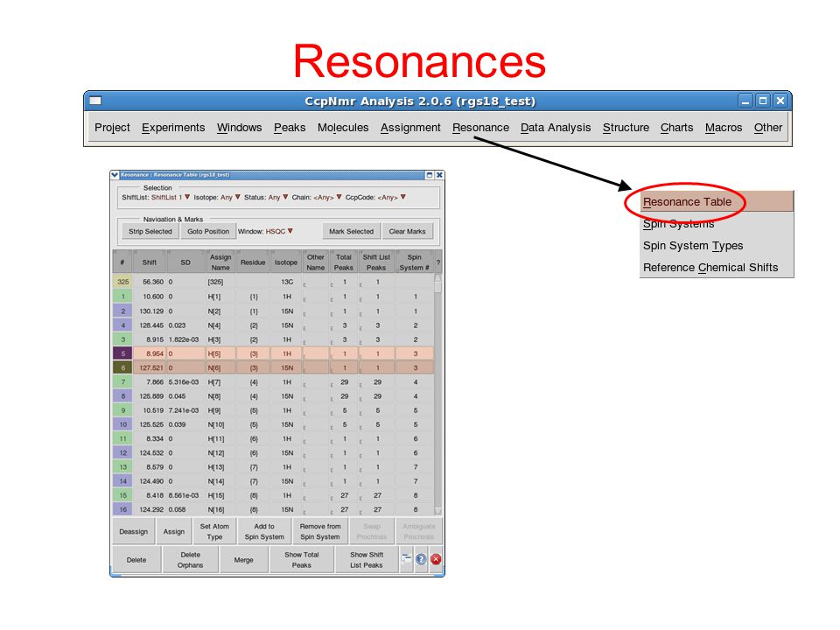Viewport: 840px width, 630px height.
Task: Select the SD value 8.561e-03 cell
Action: 184,495
